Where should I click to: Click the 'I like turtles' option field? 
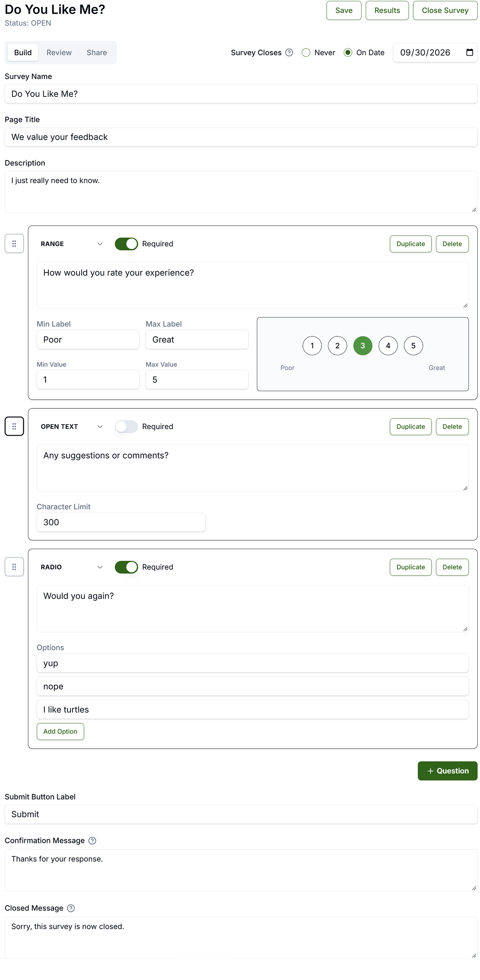pyautogui.click(x=253, y=709)
